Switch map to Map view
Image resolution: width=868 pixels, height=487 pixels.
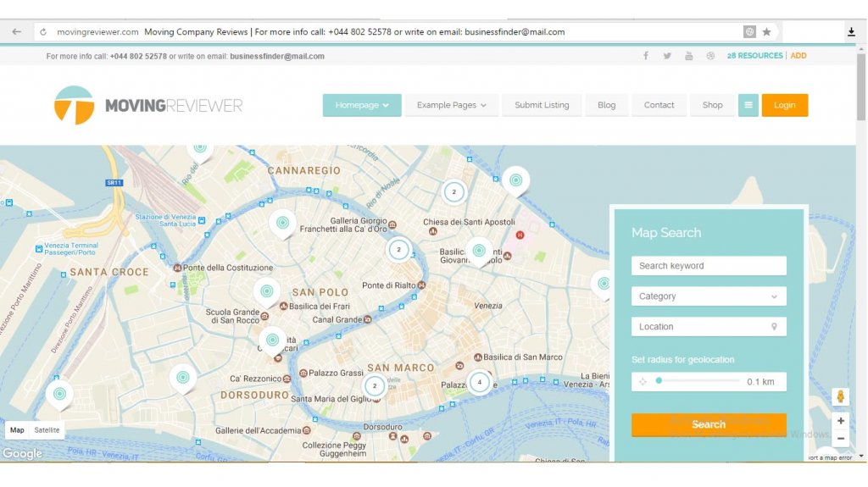pyautogui.click(x=17, y=430)
